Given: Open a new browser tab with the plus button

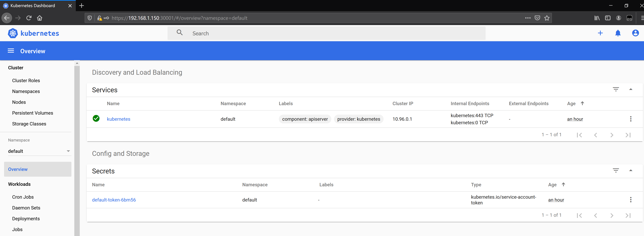Looking at the screenshot, I should tap(82, 5).
